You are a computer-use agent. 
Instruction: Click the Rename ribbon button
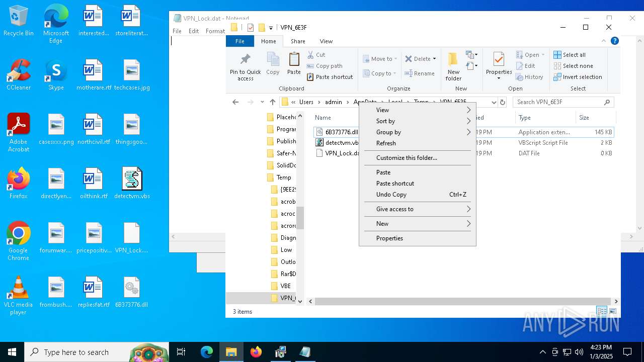(420, 73)
